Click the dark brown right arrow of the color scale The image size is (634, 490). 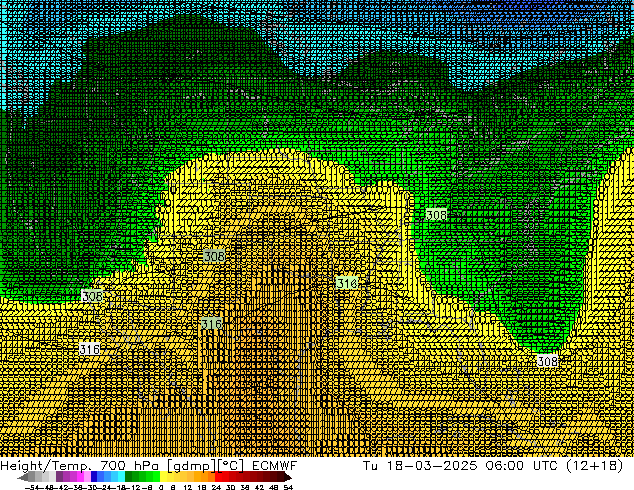coord(287,477)
